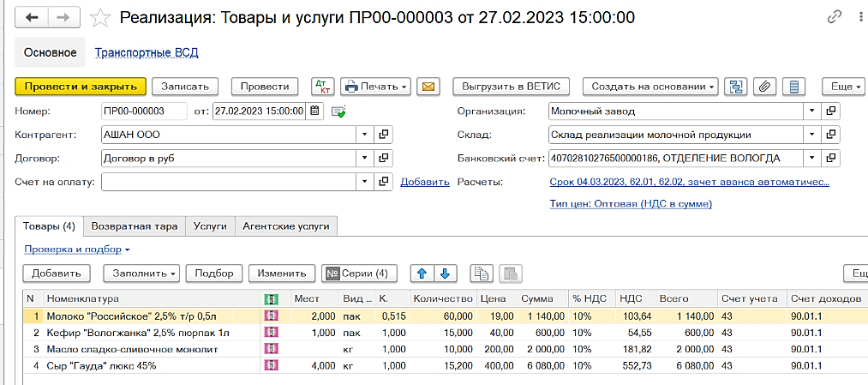Open Контрагент АШАН ООО card button
Screen dimensions: 868x385
(x=384, y=135)
